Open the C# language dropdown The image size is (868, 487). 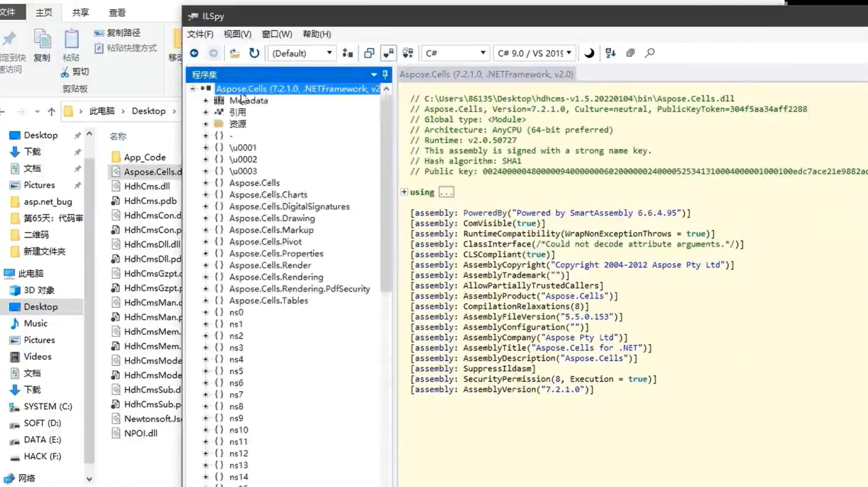tap(455, 53)
